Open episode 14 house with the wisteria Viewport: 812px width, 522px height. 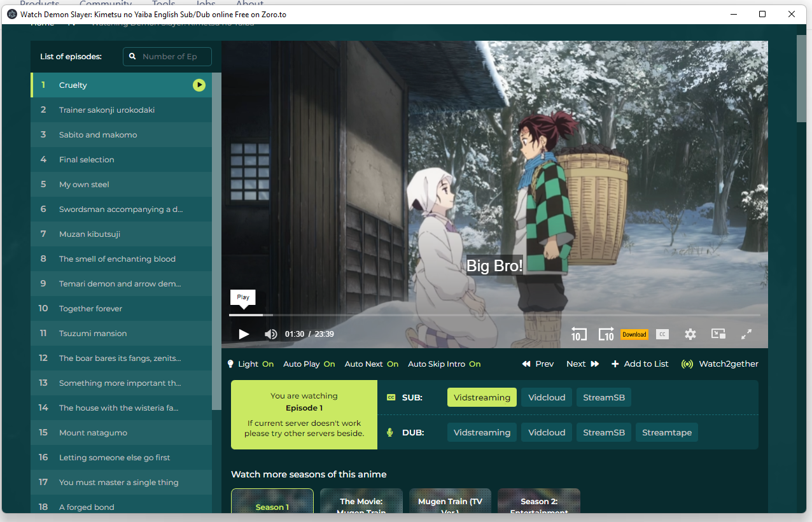(x=121, y=408)
